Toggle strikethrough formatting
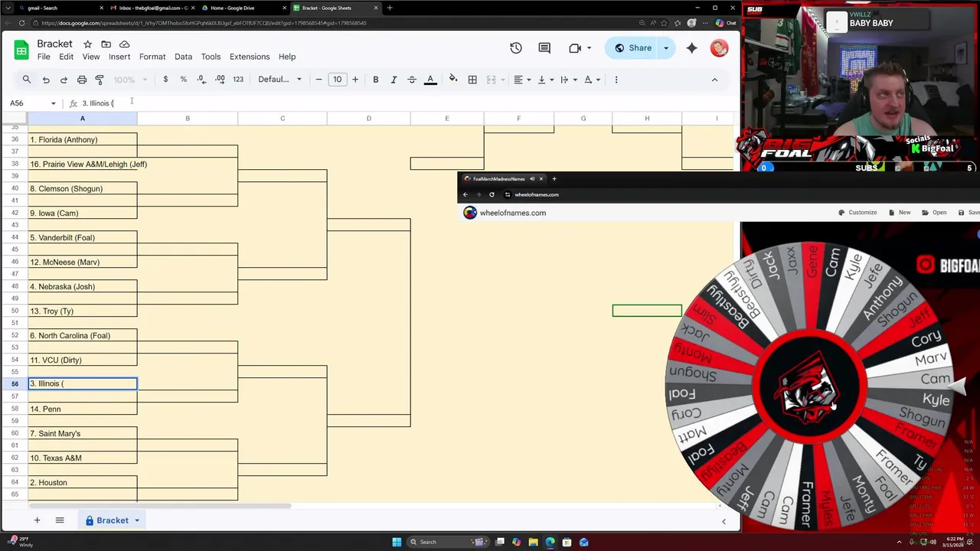The height and width of the screenshot is (551, 980). 412,80
